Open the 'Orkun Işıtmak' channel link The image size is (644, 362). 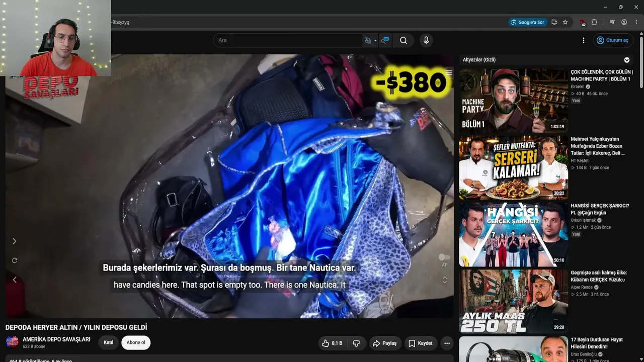pos(583,220)
